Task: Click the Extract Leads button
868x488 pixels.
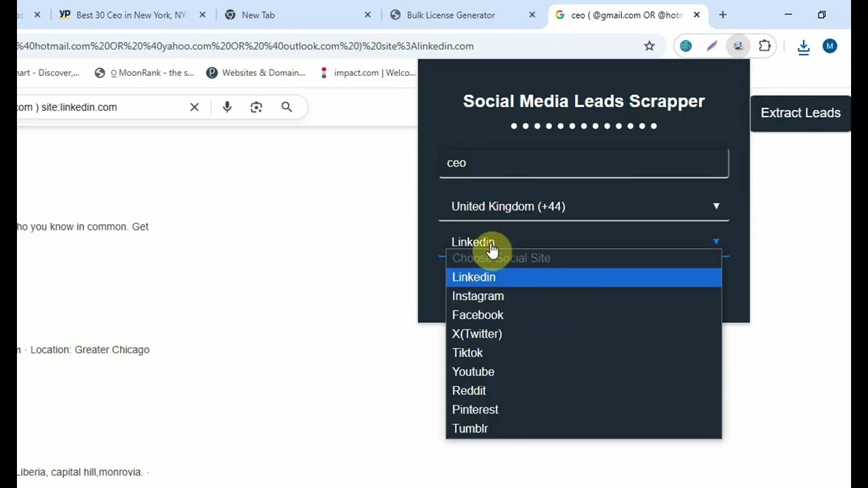Action: point(800,113)
